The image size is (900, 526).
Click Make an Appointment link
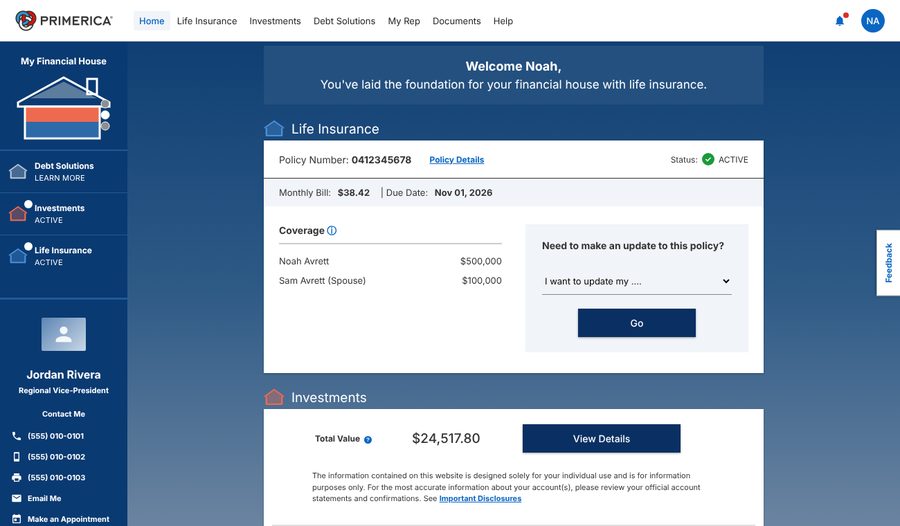click(68, 519)
